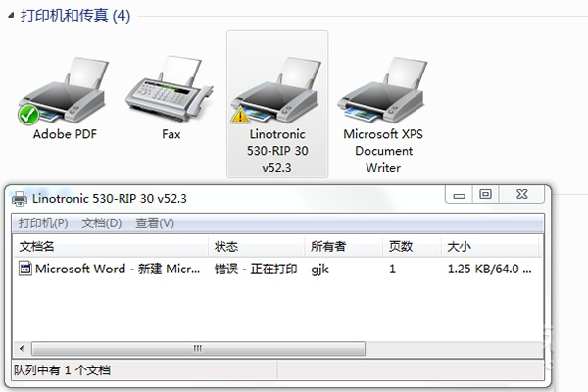This screenshot has width=588, height=392.
Task: Click the owner gjk cell
Action: [x=319, y=269]
